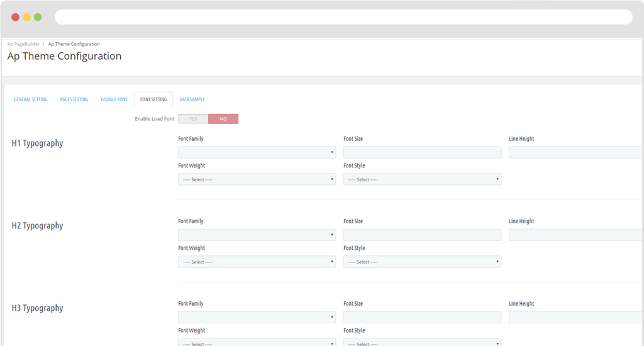Click the Ap PageBuilder breadcrumb link
This screenshot has width=644, height=346.
pyautogui.click(x=23, y=44)
